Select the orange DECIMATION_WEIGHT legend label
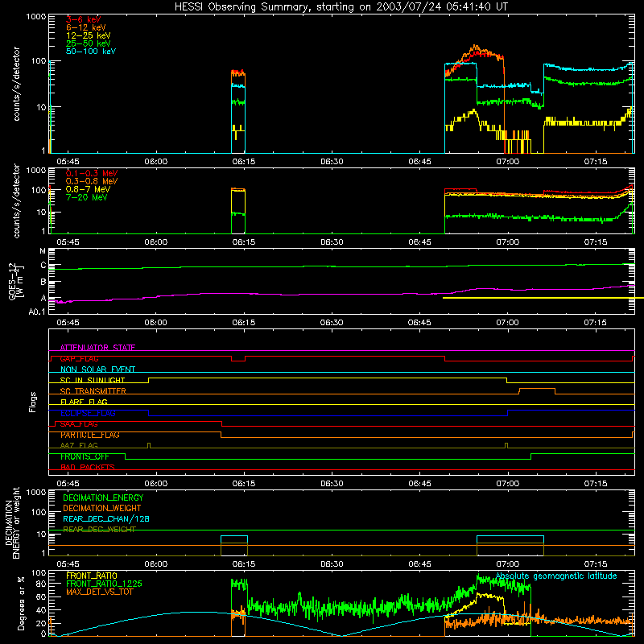The height and width of the screenshot is (644, 644). point(102,508)
